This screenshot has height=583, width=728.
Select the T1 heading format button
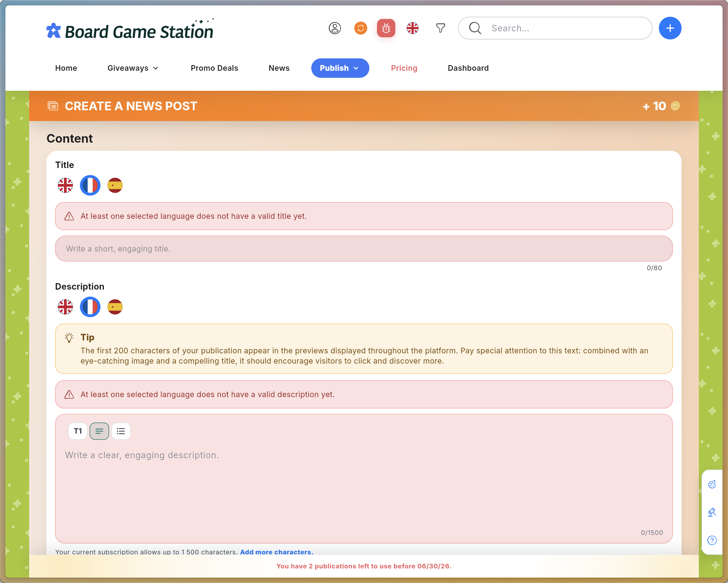click(x=78, y=431)
